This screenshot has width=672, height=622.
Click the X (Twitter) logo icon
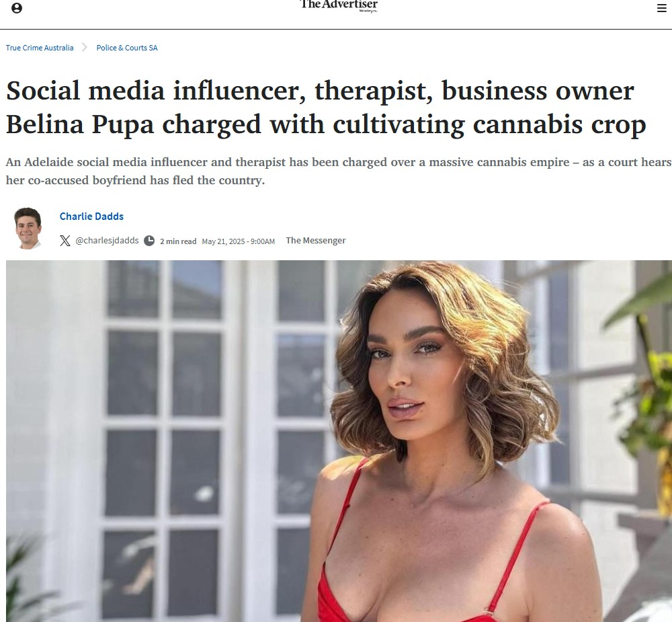pyautogui.click(x=65, y=241)
